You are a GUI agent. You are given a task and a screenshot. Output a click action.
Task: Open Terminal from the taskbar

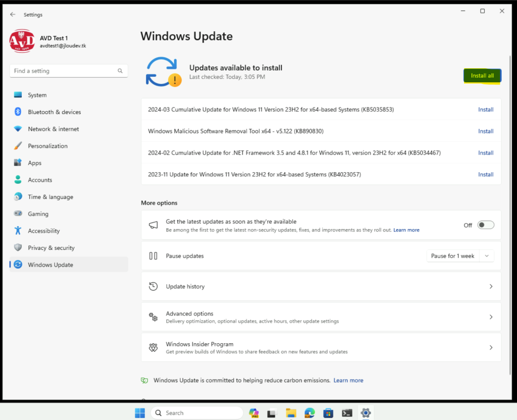[347, 413]
